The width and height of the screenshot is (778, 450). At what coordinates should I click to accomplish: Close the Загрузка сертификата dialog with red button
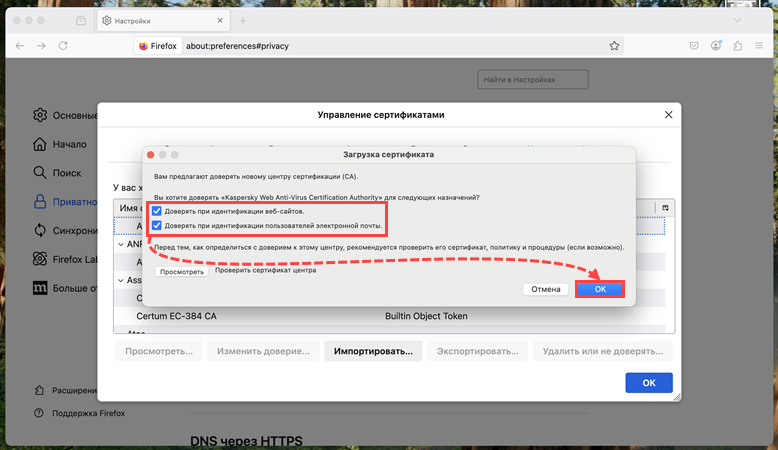click(x=151, y=155)
